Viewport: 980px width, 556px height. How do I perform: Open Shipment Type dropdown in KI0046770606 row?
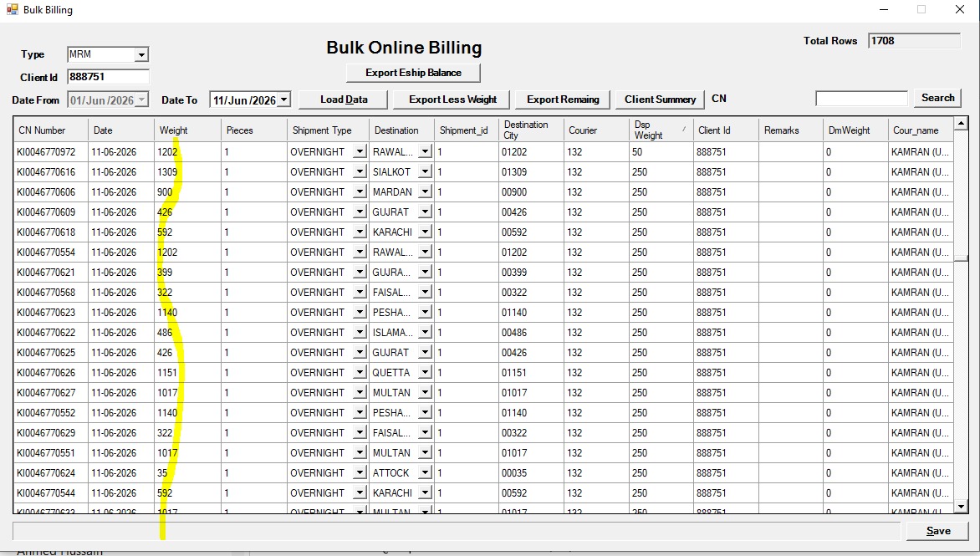[360, 191]
